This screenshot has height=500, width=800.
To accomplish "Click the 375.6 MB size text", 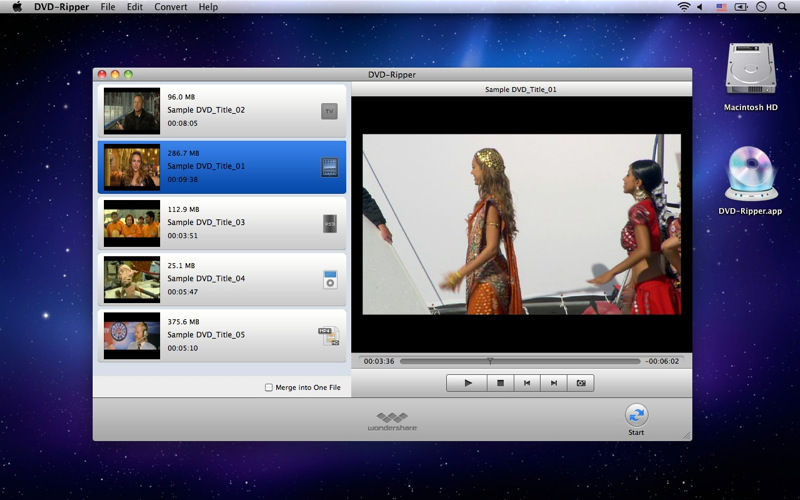I will pos(184,321).
